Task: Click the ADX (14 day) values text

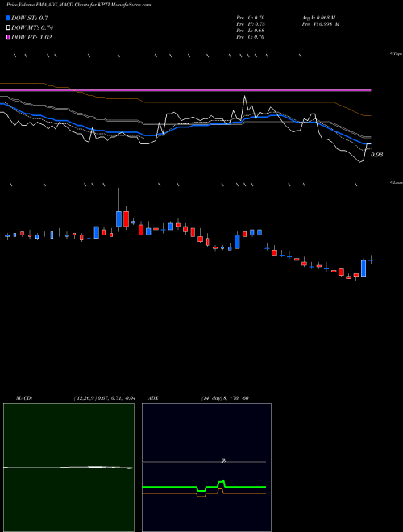Action: tap(226, 398)
